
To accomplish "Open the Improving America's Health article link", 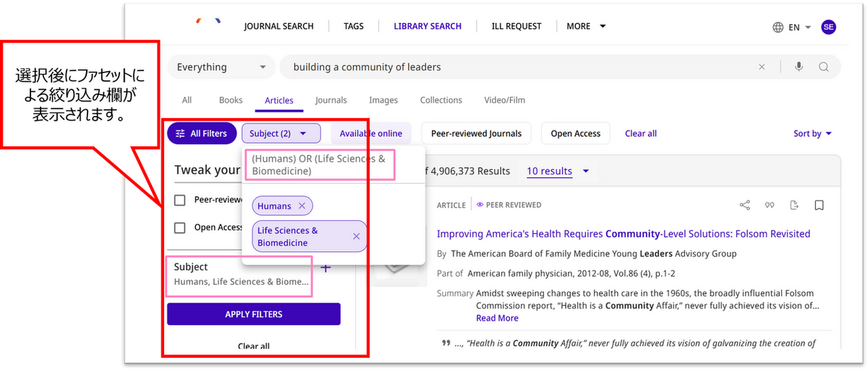I will (623, 234).
